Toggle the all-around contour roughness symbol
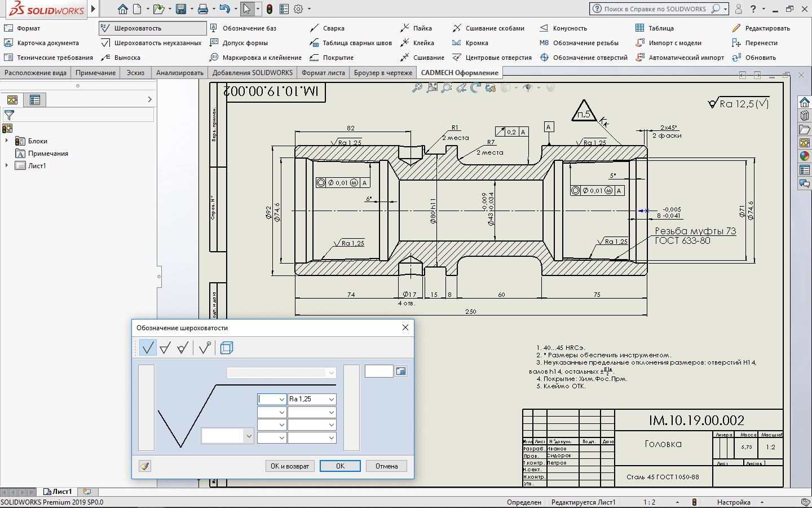The width and height of the screenshot is (812, 508). pos(205,348)
